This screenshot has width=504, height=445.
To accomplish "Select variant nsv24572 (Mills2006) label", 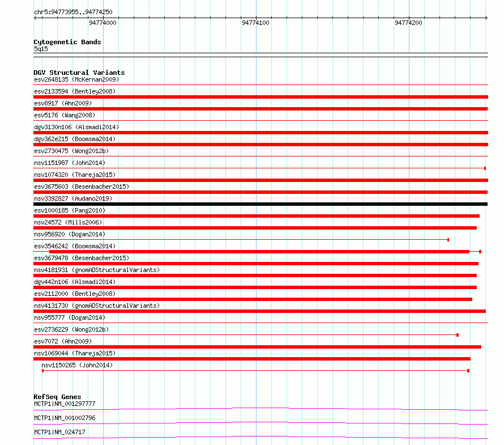I will coord(68,222).
